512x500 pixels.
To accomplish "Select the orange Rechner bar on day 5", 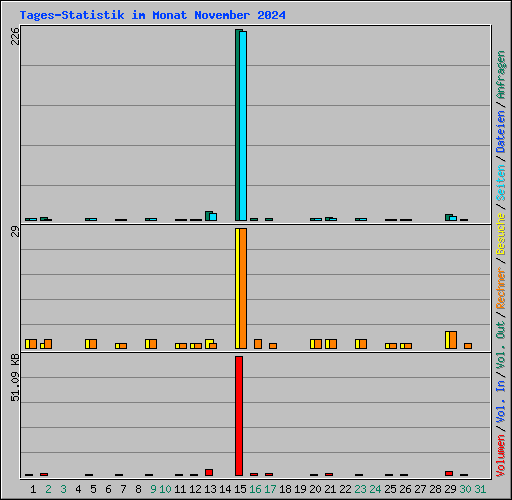I will (93, 344).
